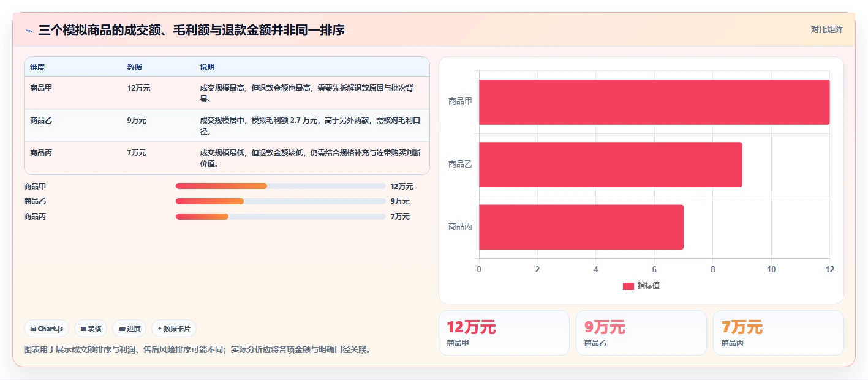Screen dimensions: 868x380
Task: Click the 商品甲 progress bar
Action: (281, 186)
